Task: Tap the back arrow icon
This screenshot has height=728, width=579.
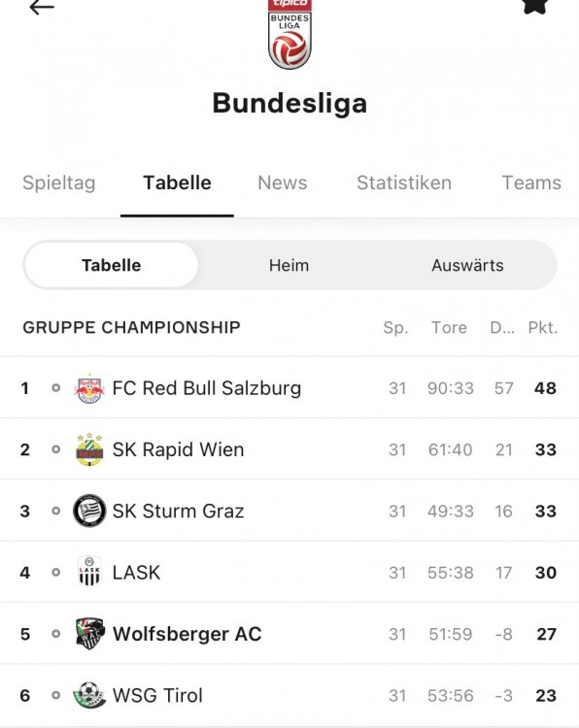Action: point(42,7)
